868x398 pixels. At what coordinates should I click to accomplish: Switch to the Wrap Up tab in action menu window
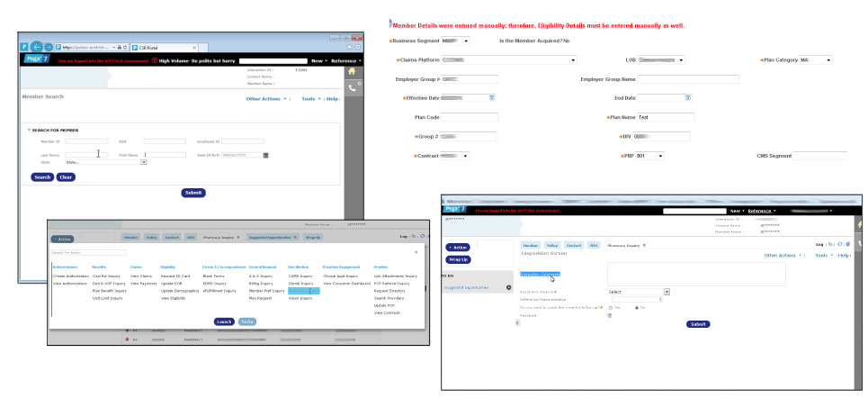pyautogui.click(x=313, y=237)
